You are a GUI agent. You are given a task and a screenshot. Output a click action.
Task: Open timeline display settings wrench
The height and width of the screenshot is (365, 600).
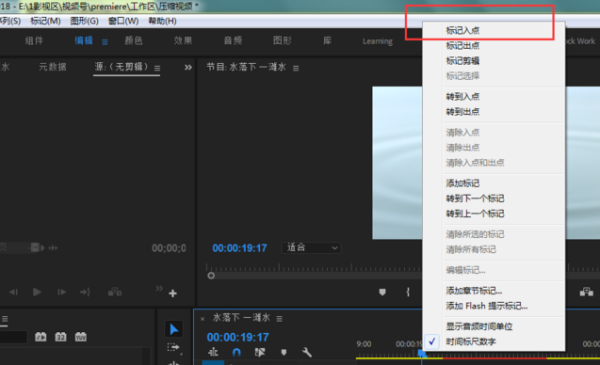307,352
